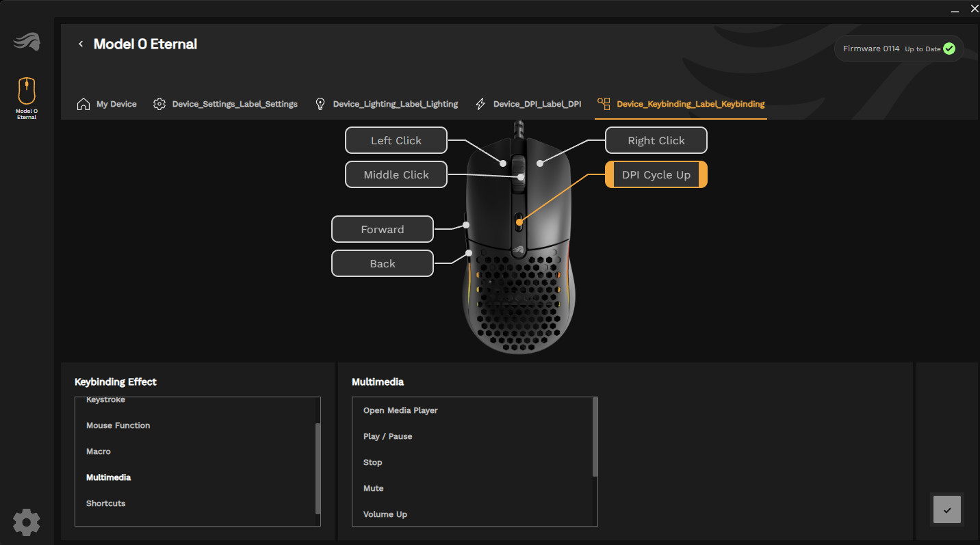Click the green firmware up-to-date checkmark

point(949,49)
